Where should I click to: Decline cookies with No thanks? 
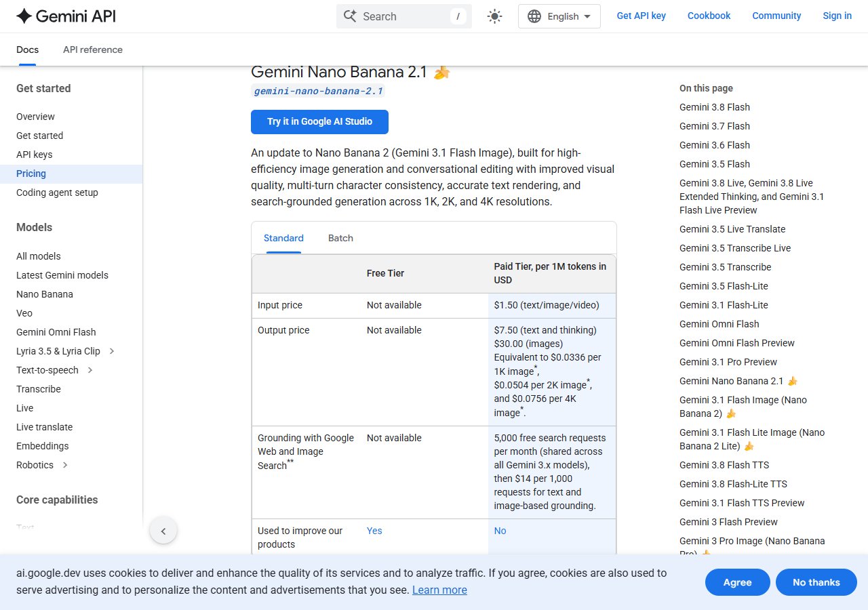816,582
